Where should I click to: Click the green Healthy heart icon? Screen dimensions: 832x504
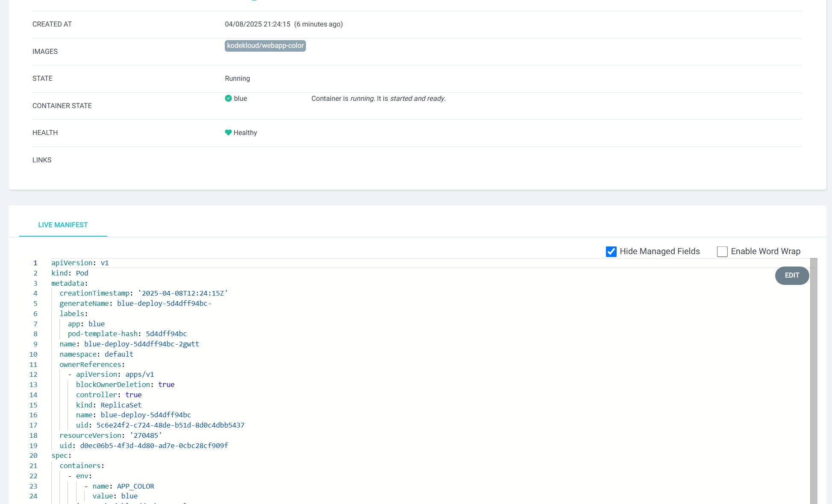pyautogui.click(x=228, y=132)
